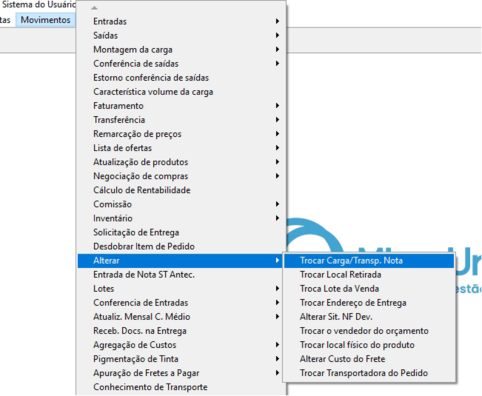
Task: Choose Troca Lote da Venda
Action: (369, 288)
